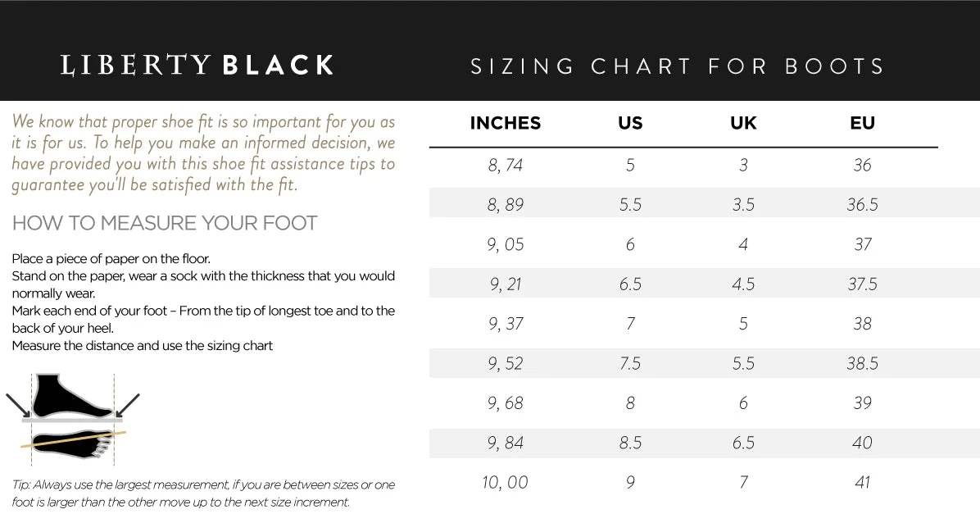
Task: Select the EU column header
Action: point(862,123)
